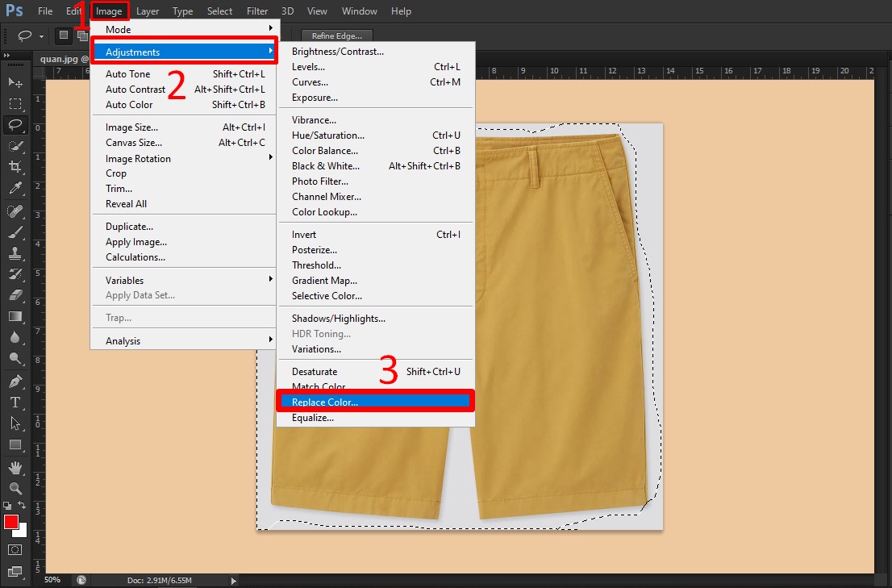Click the Refine Edge button

tap(336, 35)
